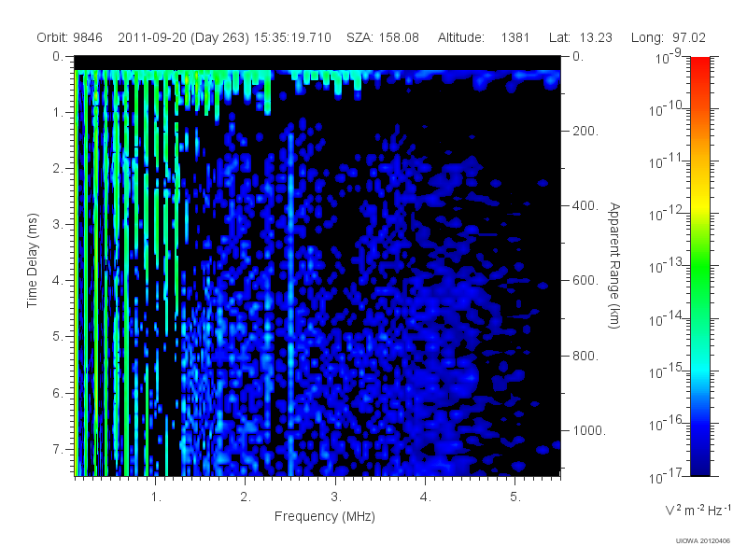
Task: Click the '5.' tick on Frequency axis
Action: click(x=515, y=497)
